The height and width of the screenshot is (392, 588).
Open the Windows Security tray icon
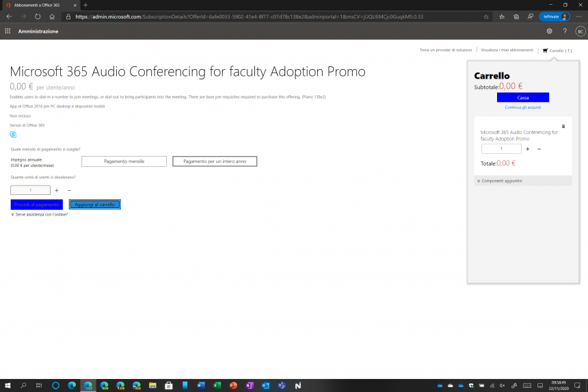[471, 386]
